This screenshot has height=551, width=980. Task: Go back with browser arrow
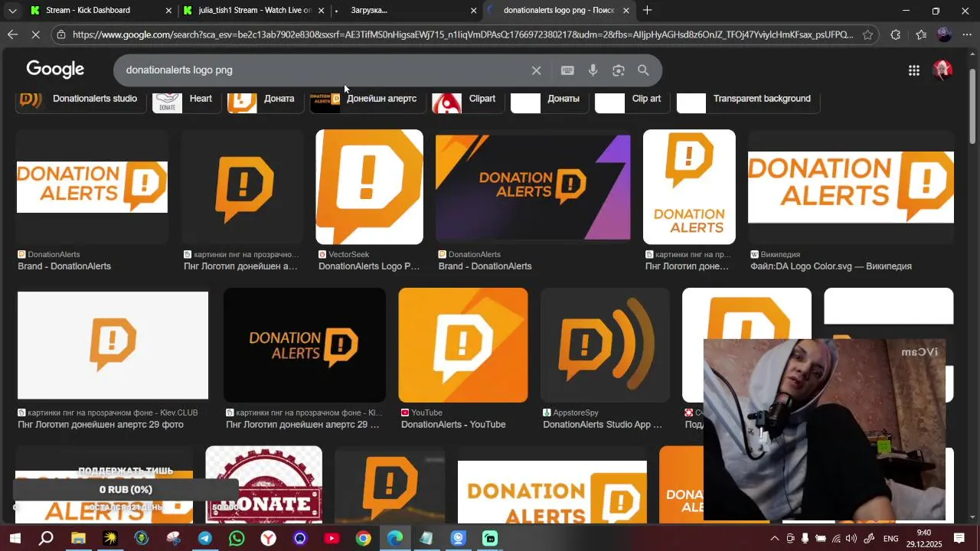pyautogui.click(x=12, y=34)
